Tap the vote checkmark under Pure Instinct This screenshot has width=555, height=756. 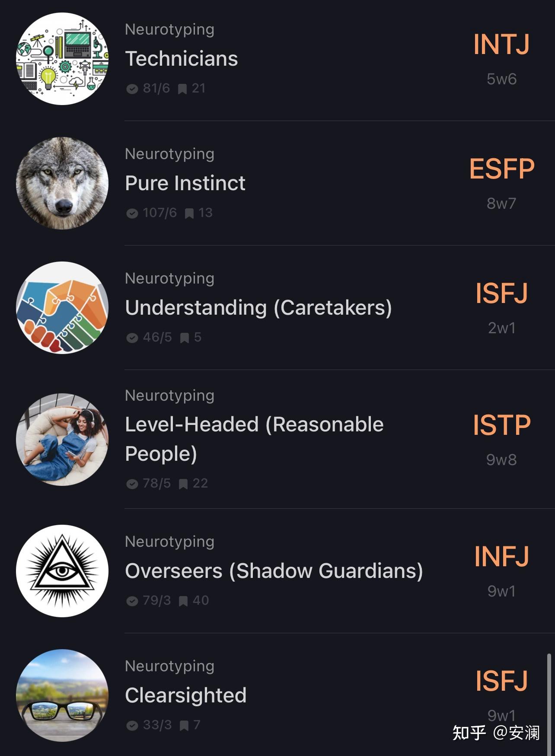tap(132, 214)
